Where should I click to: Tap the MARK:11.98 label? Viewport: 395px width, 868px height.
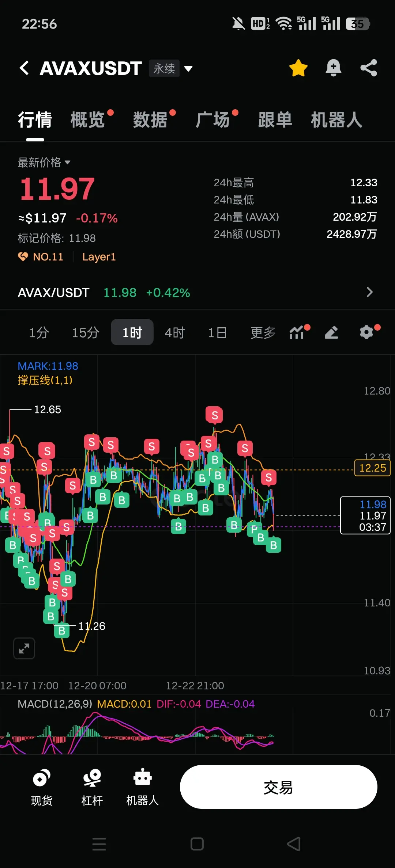(x=48, y=366)
